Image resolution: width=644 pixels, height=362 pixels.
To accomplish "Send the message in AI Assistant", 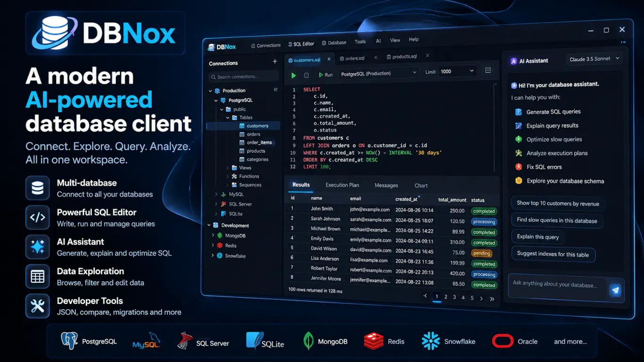I will (615, 290).
